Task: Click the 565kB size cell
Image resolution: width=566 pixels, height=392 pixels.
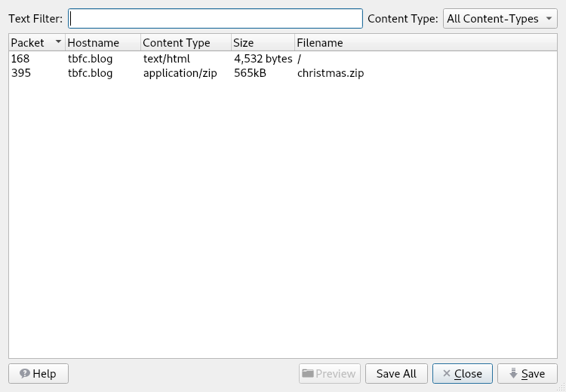Action: coord(250,73)
